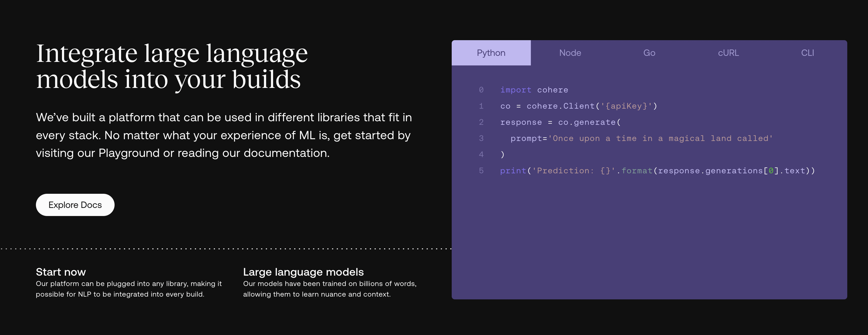Click the prompt 'Once upon a time' line
The width and height of the screenshot is (868, 335).
642,138
